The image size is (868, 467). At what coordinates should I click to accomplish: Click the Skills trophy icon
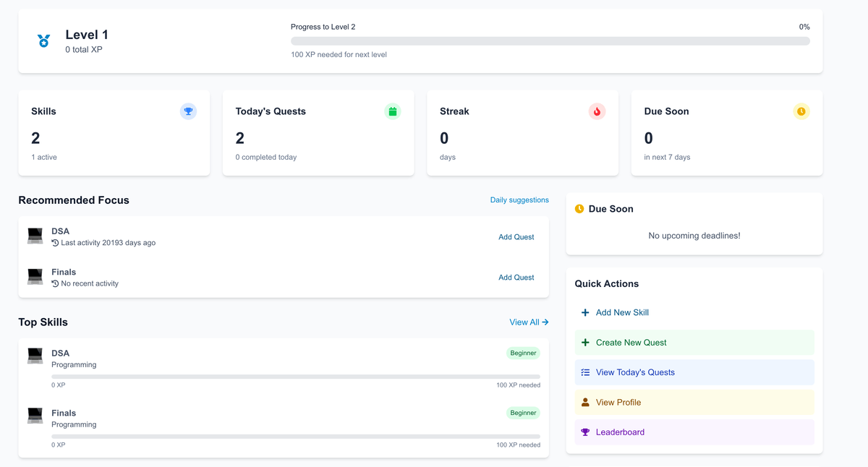188,111
